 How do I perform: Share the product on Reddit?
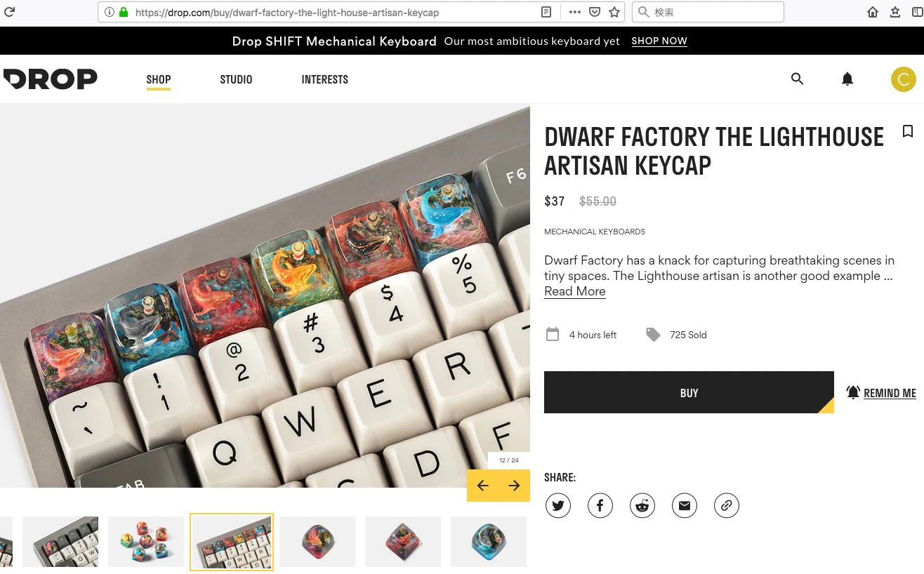(642, 505)
